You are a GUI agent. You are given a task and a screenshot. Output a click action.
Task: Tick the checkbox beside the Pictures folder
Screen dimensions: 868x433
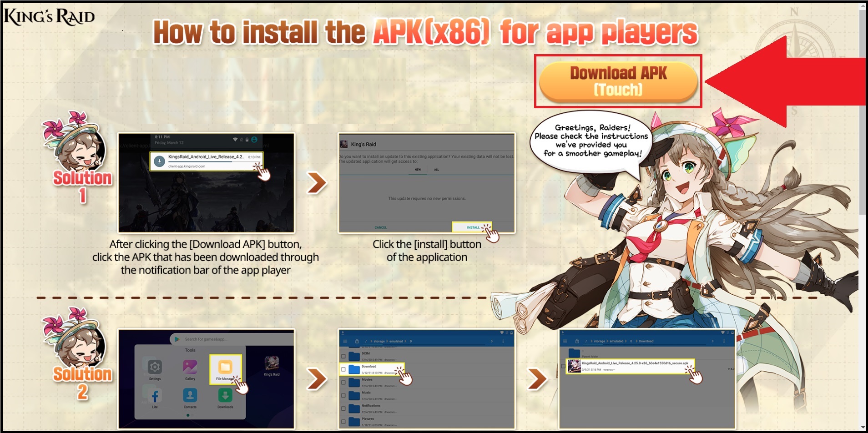point(343,422)
